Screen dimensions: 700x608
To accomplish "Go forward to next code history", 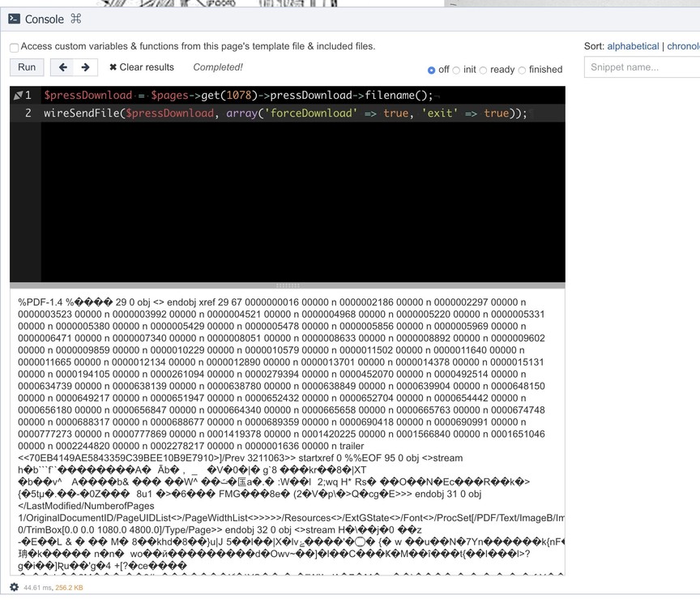I will (85, 67).
